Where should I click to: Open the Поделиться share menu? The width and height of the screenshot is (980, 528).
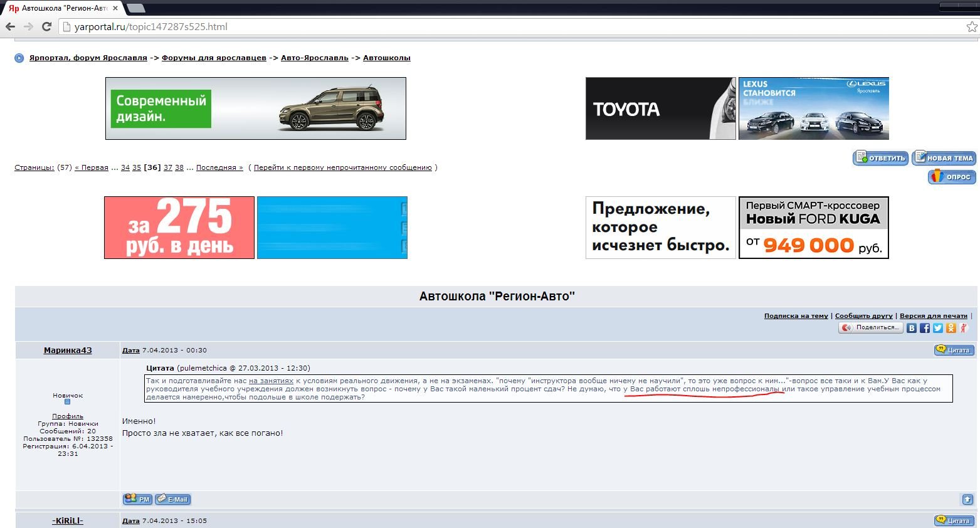pyautogui.click(x=871, y=328)
